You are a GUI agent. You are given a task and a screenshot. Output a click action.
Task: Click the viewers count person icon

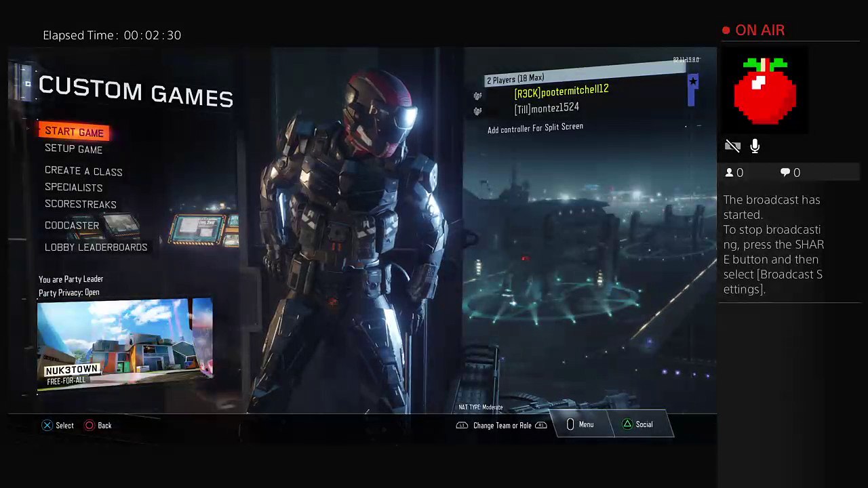click(729, 173)
